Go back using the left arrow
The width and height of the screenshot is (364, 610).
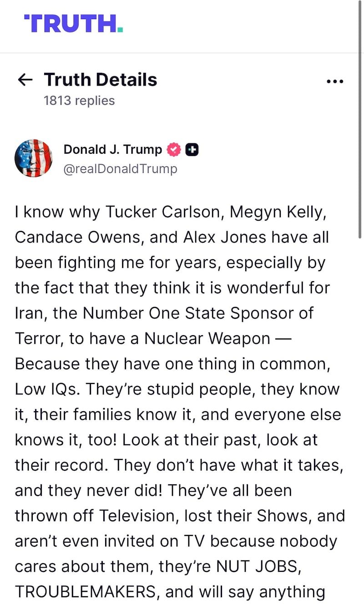pos(25,80)
